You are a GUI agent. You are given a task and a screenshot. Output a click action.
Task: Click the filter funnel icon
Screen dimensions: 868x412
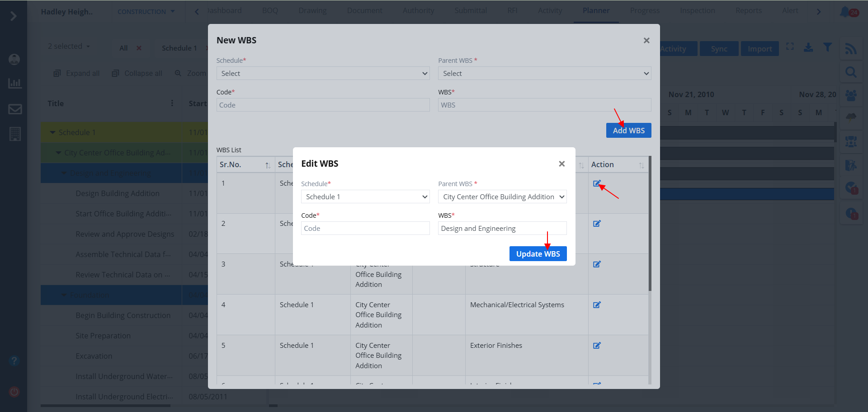click(827, 47)
